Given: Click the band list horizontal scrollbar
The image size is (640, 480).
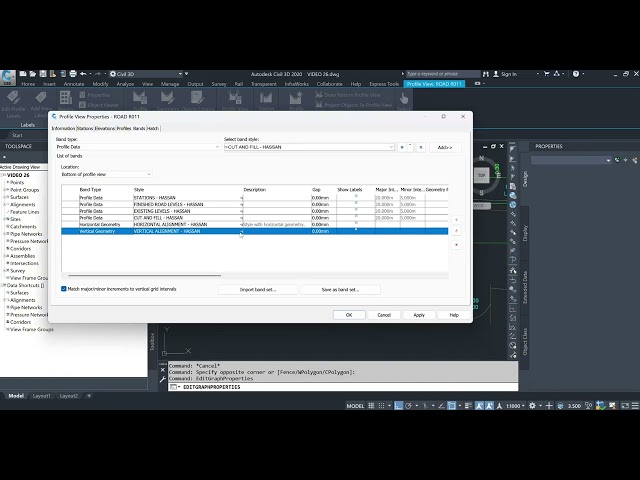Looking at the screenshot, I should tap(145, 276).
